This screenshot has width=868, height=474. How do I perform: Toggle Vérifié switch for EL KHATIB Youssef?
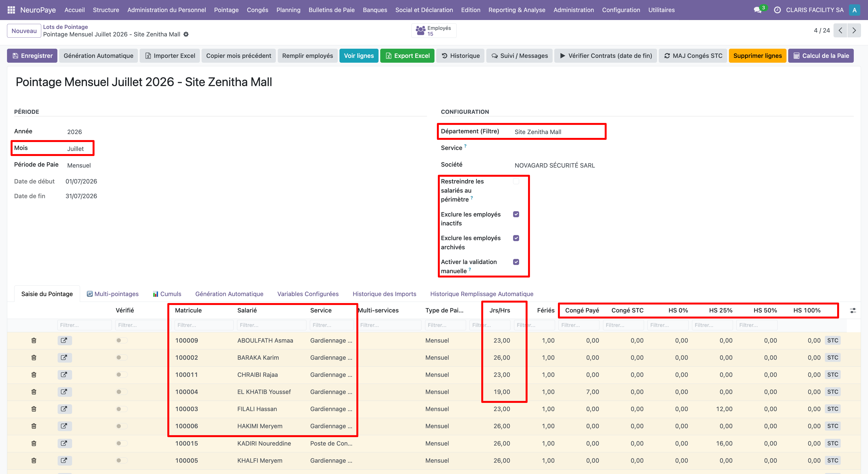pyautogui.click(x=122, y=392)
